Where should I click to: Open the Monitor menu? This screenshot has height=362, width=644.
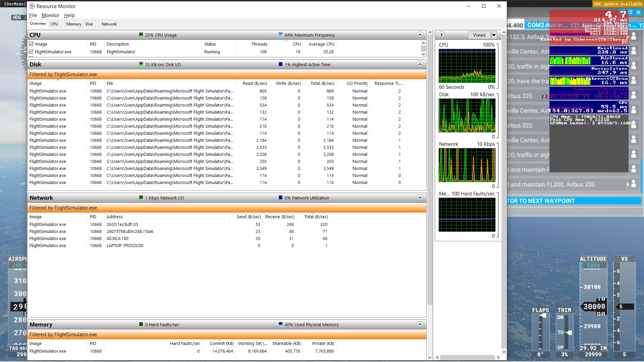(50, 15)
